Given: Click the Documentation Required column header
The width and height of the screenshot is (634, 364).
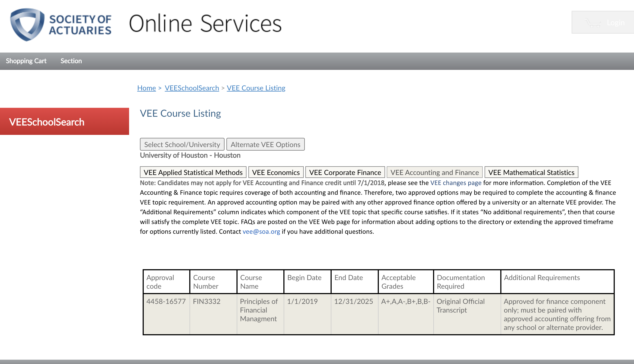Looking at the screenshot, I should (x=467, y=282).
